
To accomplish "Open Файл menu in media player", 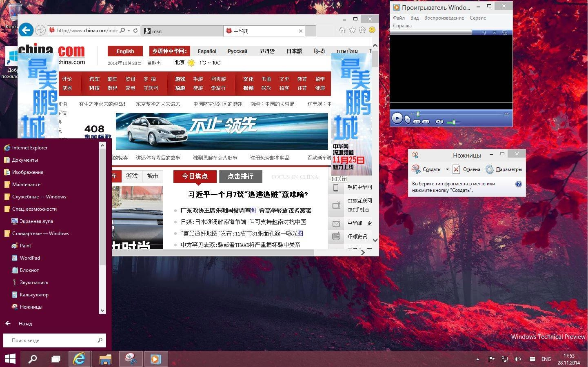I will coord(399,18).
